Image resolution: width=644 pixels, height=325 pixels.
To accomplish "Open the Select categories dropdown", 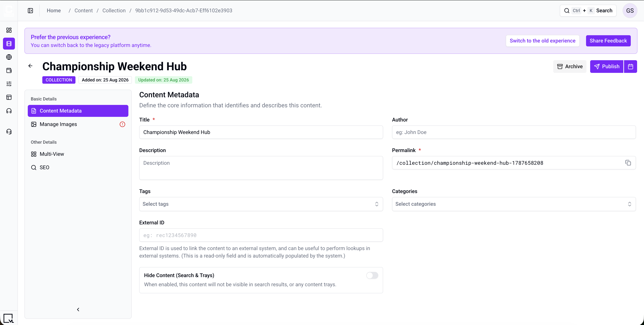I will pos(514,204).
